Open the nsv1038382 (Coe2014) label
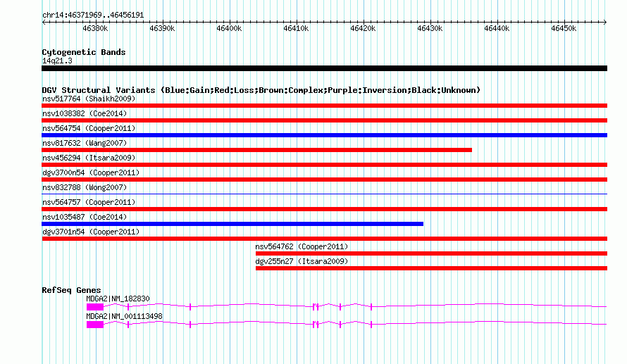Screen dimensions: 627x364 [x=85, y=113]
